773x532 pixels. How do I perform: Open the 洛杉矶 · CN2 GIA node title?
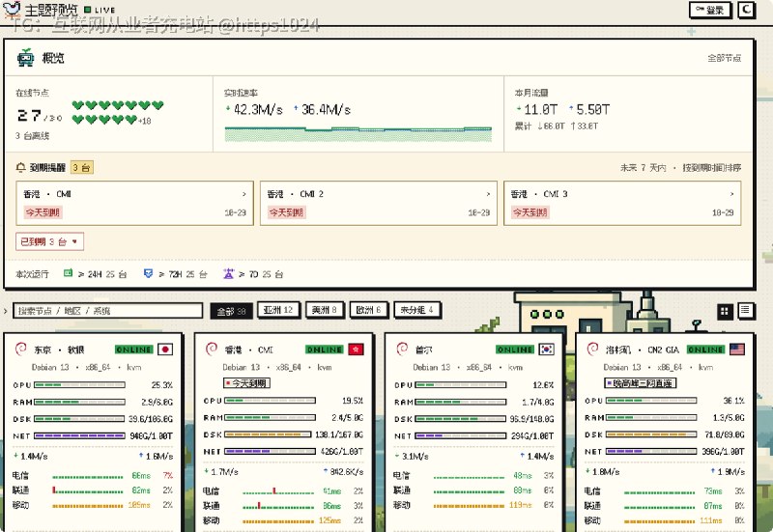[x=643, y=350]
